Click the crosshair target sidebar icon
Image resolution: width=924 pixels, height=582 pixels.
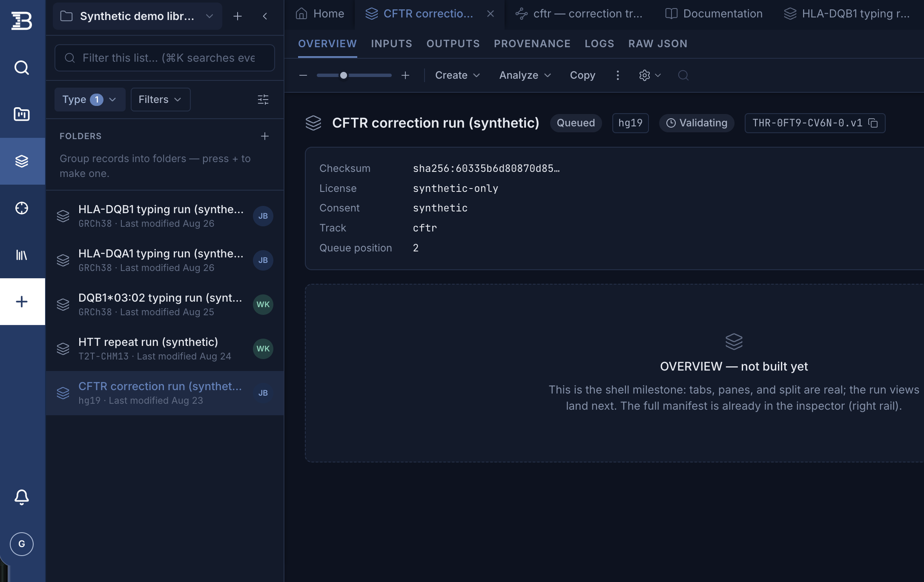(x=21, y=208)
